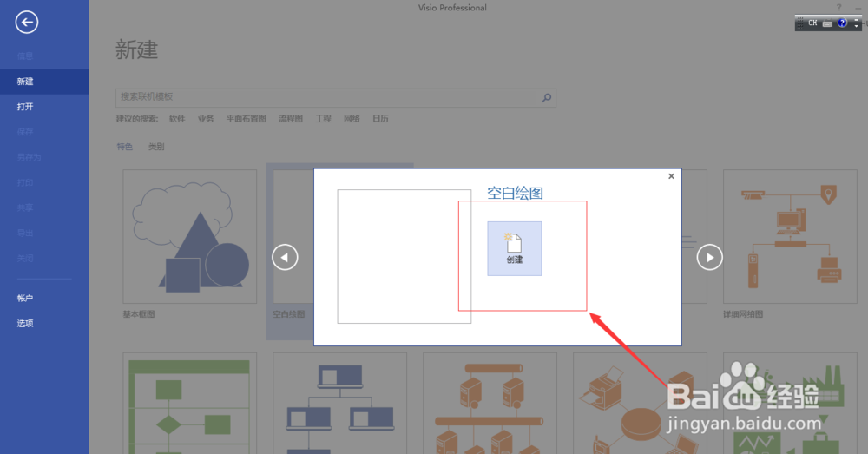Click suggested search 流程图
868x454 pixels.
coord(291,119)
